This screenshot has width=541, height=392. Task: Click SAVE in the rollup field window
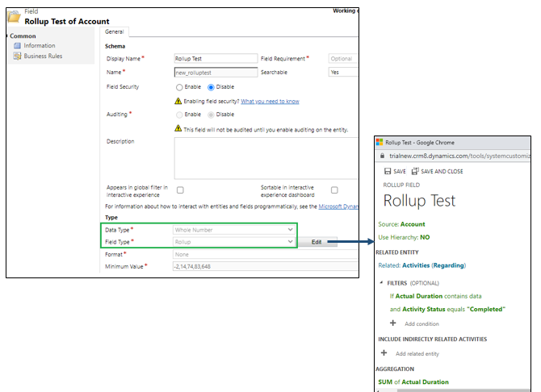pos(400,171)
